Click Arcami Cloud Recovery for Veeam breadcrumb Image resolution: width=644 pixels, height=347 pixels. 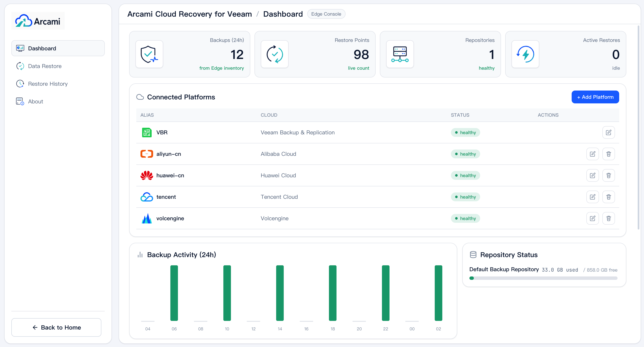pos(189,14)
